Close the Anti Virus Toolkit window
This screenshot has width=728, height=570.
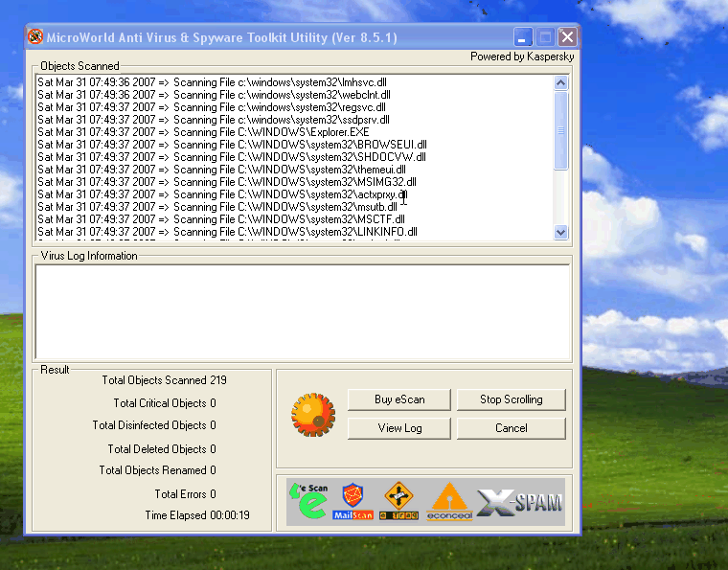pyautogui.click(x=567, y=37)
